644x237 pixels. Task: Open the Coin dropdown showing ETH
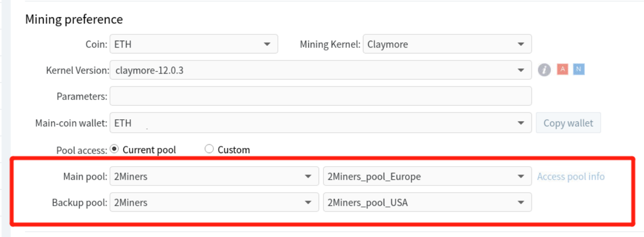click(x=194, y=44)
